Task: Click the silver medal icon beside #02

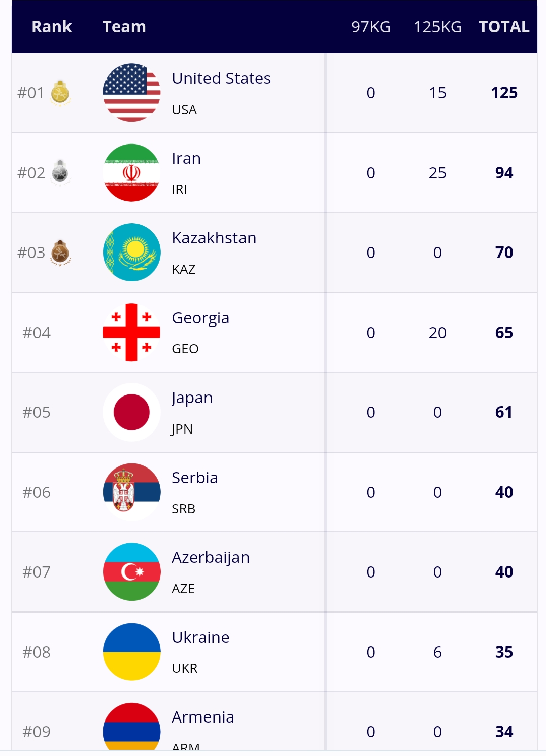Action: [60, 173]
